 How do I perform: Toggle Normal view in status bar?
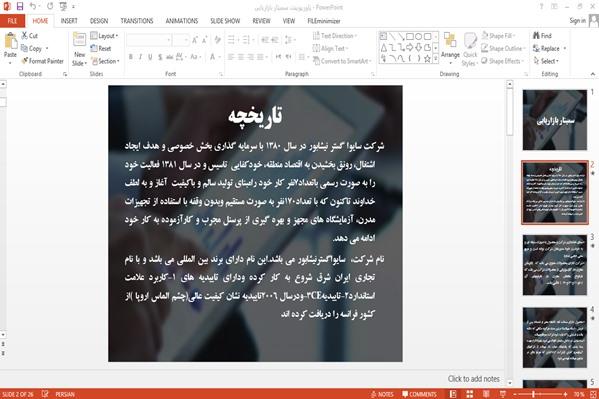[x=453, y=394]
